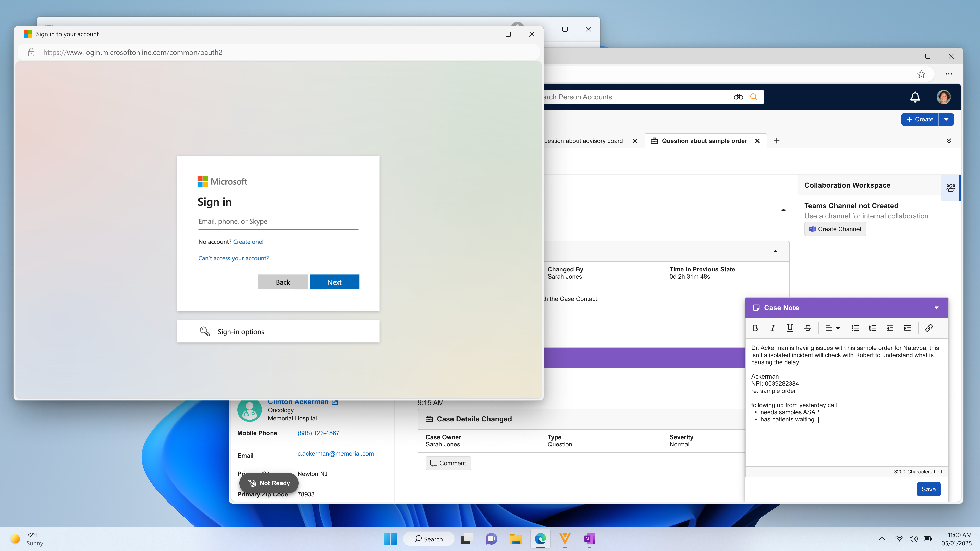
Task: Collapse the Case Note panel chevron
Action: [x=936, y=308]
